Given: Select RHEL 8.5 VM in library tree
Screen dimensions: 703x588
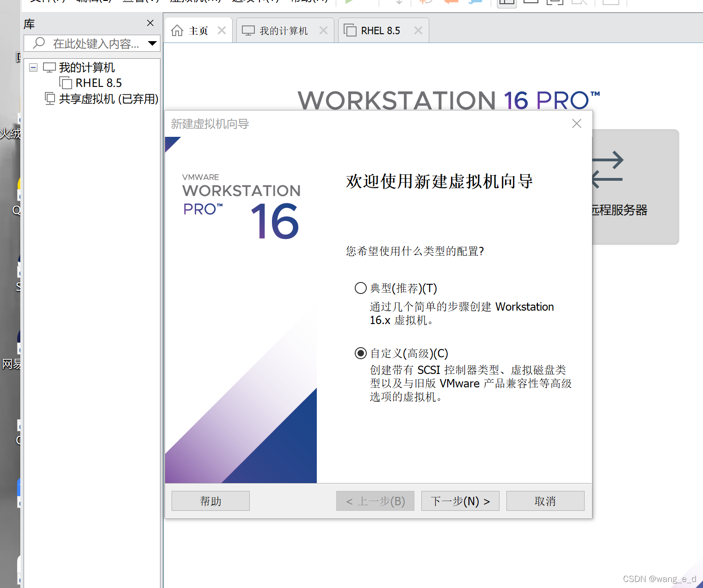Looking at the screenshot, I should (x=98, y=83).
